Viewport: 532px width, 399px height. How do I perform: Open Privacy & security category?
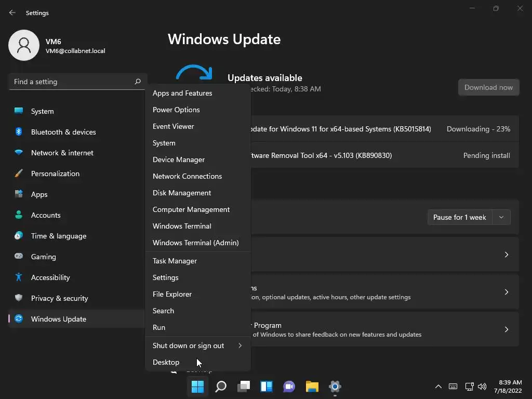[x=77, y=298]
